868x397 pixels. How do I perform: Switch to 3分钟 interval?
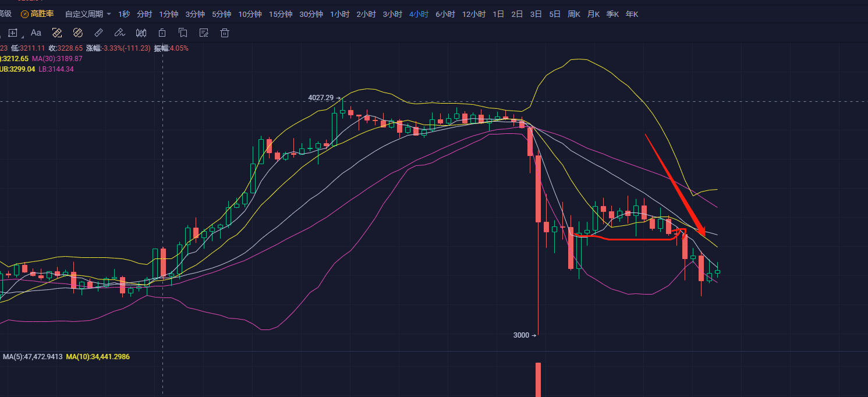[195, 14]
